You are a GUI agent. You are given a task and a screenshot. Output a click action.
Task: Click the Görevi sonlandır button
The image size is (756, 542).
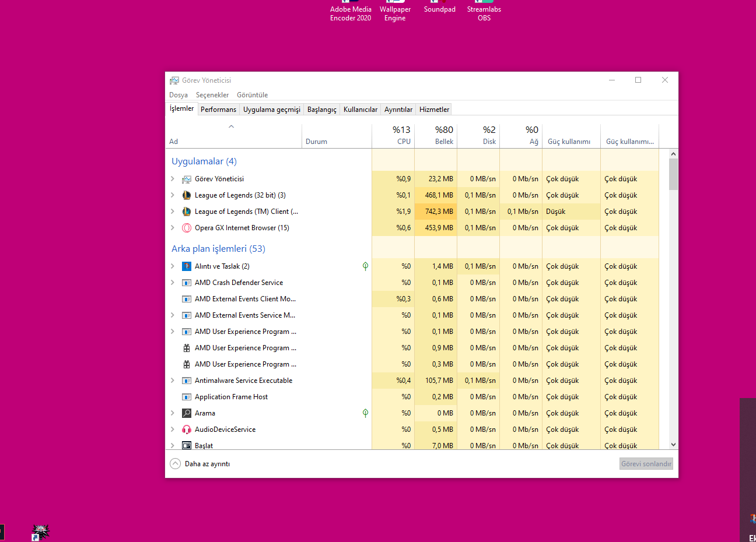click(646, 464)
